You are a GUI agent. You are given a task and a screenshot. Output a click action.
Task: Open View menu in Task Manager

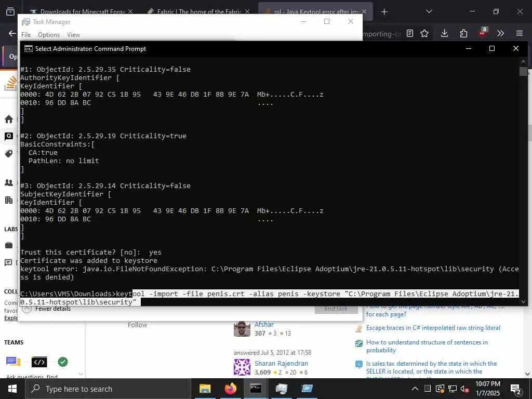click(73, 35)
